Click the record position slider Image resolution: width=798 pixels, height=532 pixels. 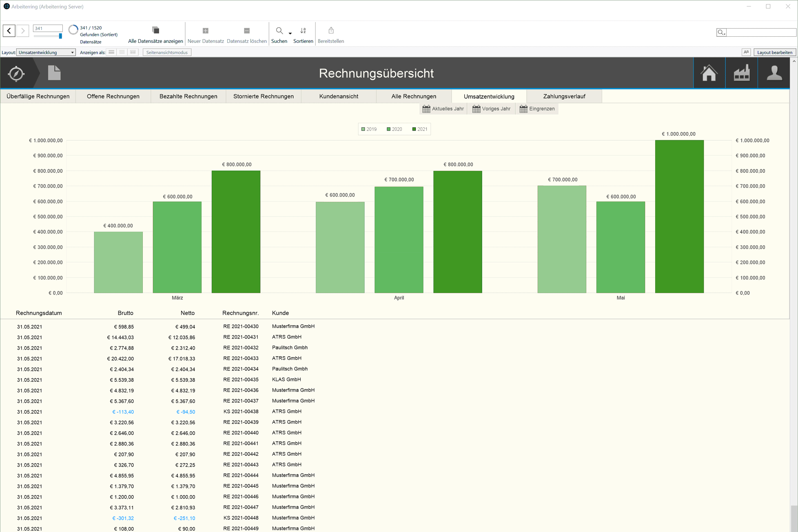(60, 36)
